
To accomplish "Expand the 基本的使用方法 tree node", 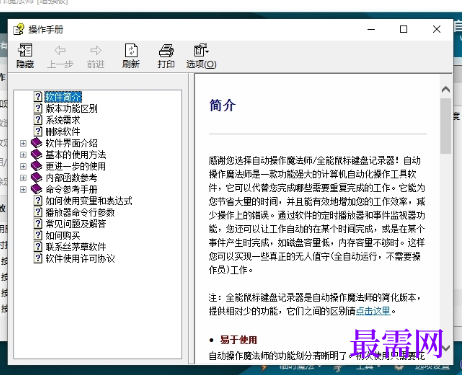I will 23,155.
